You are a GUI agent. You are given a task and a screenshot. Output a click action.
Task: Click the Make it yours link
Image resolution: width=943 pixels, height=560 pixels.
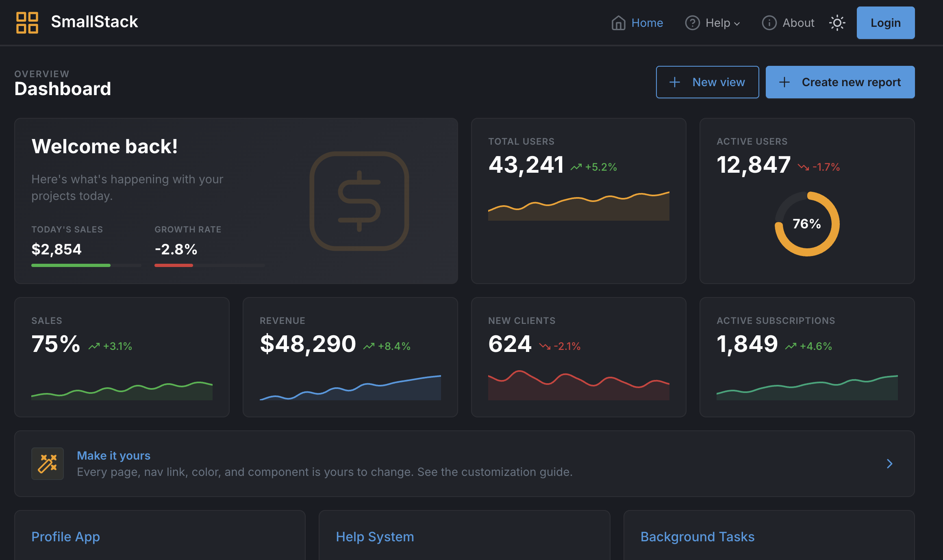coord(113,456)
